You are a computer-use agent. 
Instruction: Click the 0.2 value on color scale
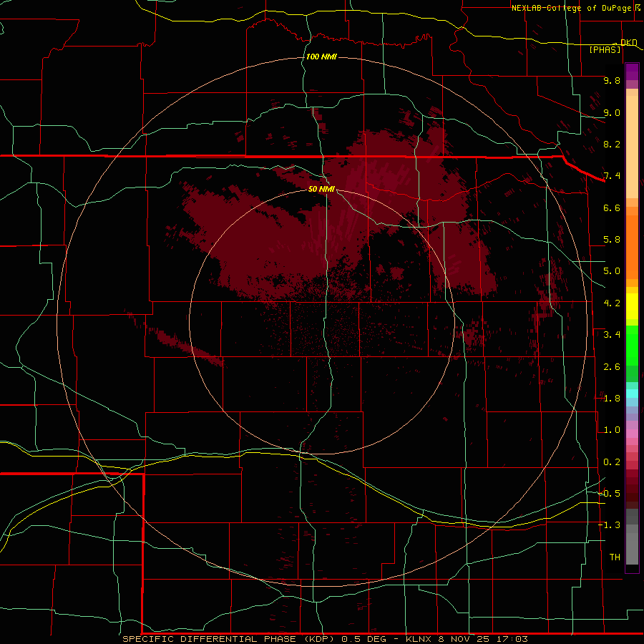point(612,462)
